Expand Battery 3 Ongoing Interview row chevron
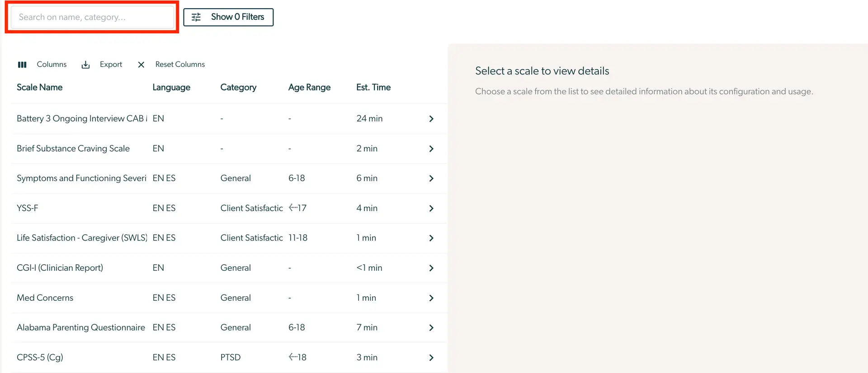The height and width of the screenshot is (373, 868). coord(431,119)
